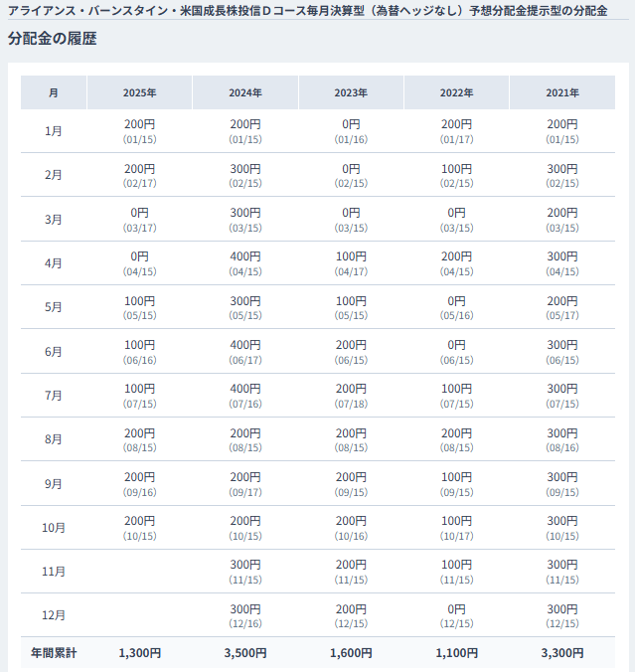Select the 12月 row label
Viewport: 635px width, 672px height.
click(x=54, y=614)
